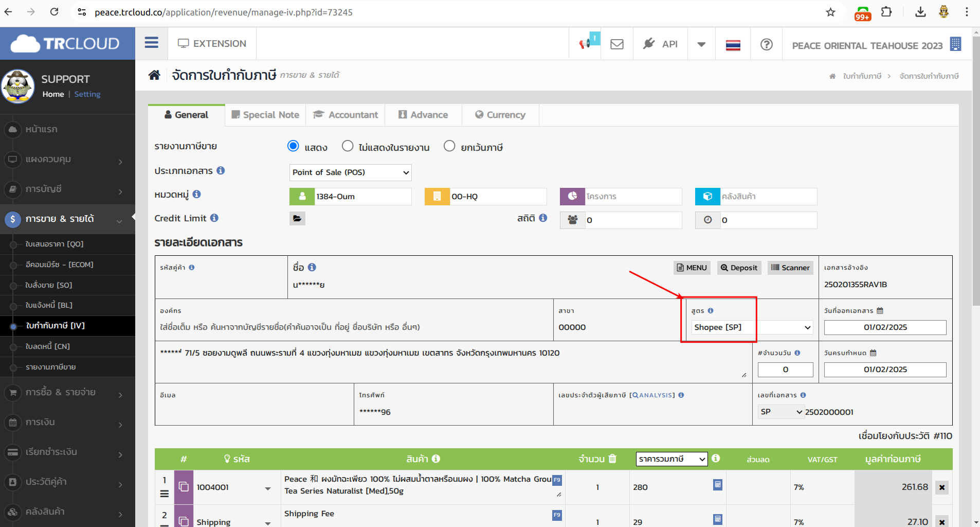Open Point of Sale (POS) document type dropdown
This screenshot has height=527, width=980.
click(x=351, y=172)
